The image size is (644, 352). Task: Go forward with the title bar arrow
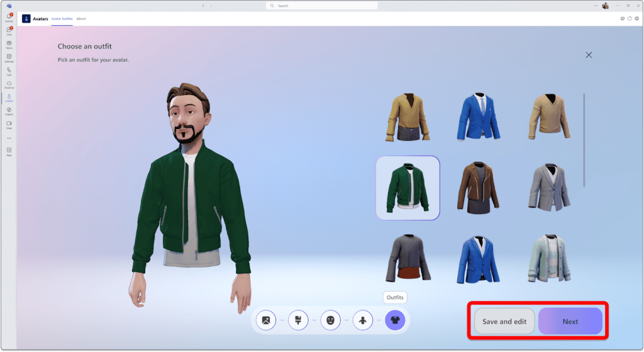(211, 6)
